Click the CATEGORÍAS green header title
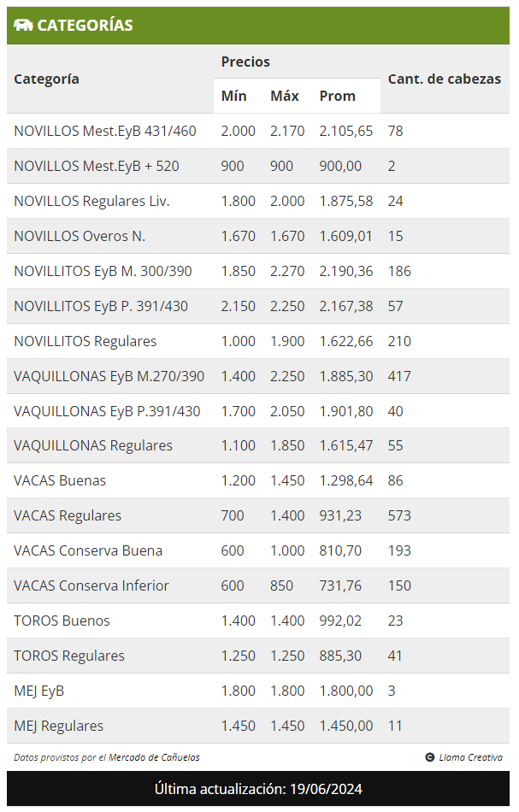 tap(85, 25)
